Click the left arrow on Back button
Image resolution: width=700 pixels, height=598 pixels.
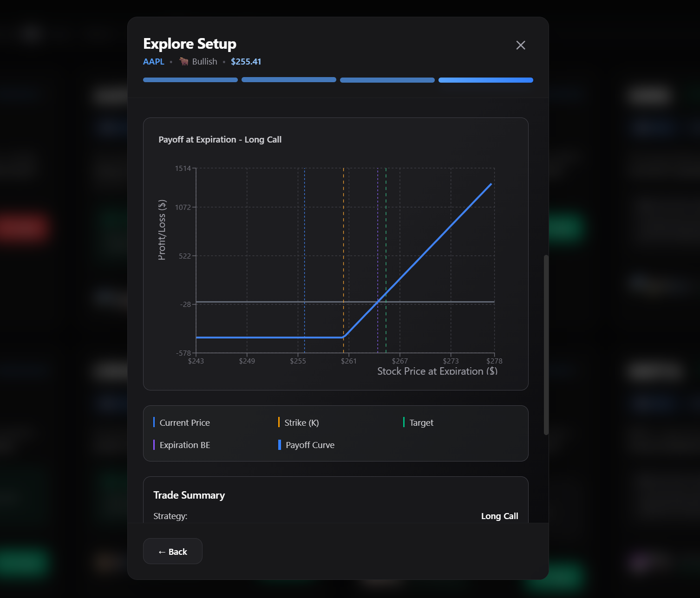(162, 551)
